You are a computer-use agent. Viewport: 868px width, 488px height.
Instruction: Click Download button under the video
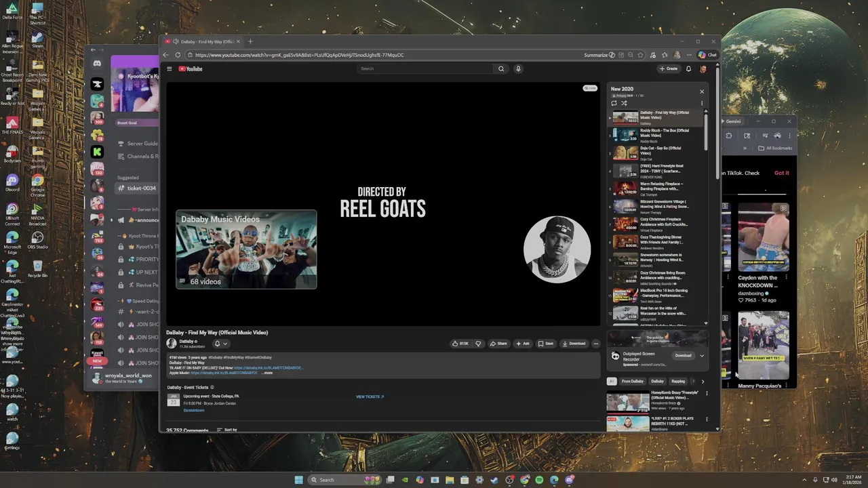coord(574,344)
